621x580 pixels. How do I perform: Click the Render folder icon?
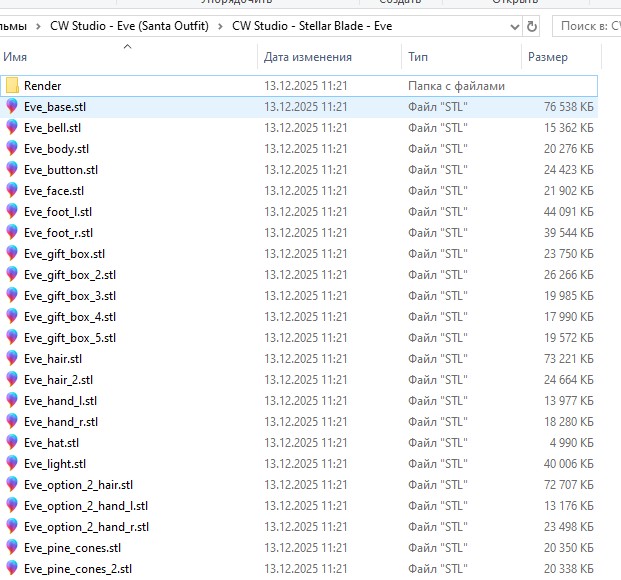[12, 86]
